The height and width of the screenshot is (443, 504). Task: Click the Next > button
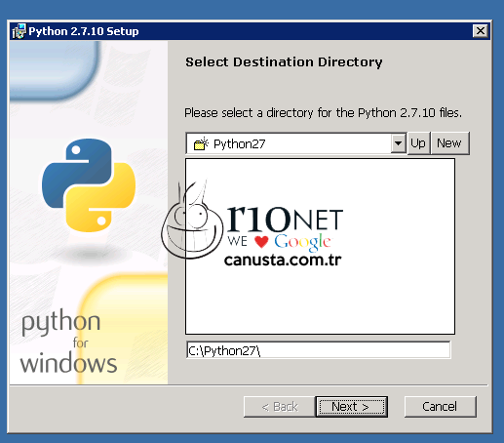tap(352, 407)
